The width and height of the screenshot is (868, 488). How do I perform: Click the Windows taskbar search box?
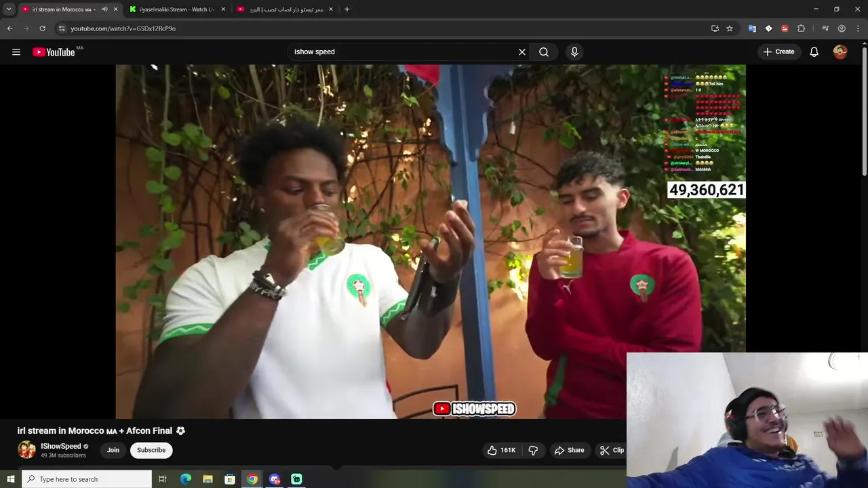(x=86, y=479)
